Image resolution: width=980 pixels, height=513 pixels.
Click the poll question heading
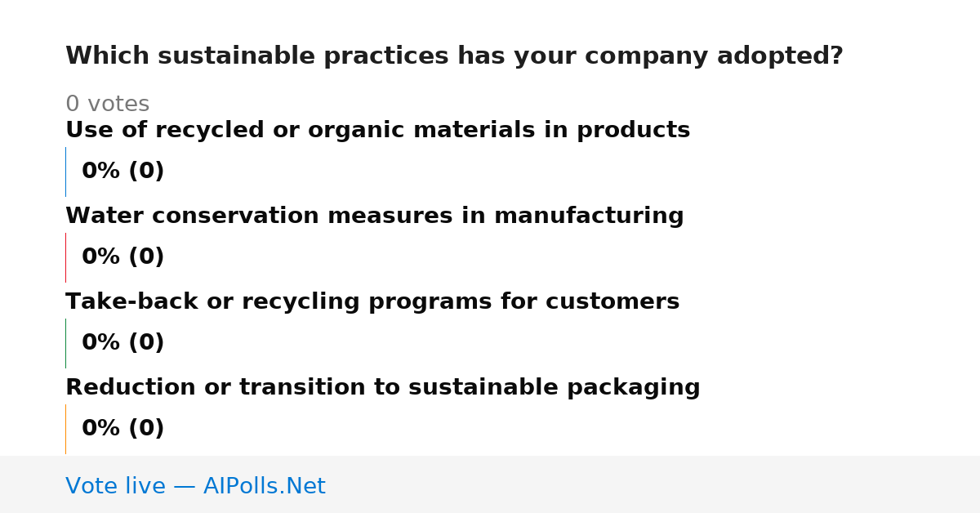tap(454, 56)
